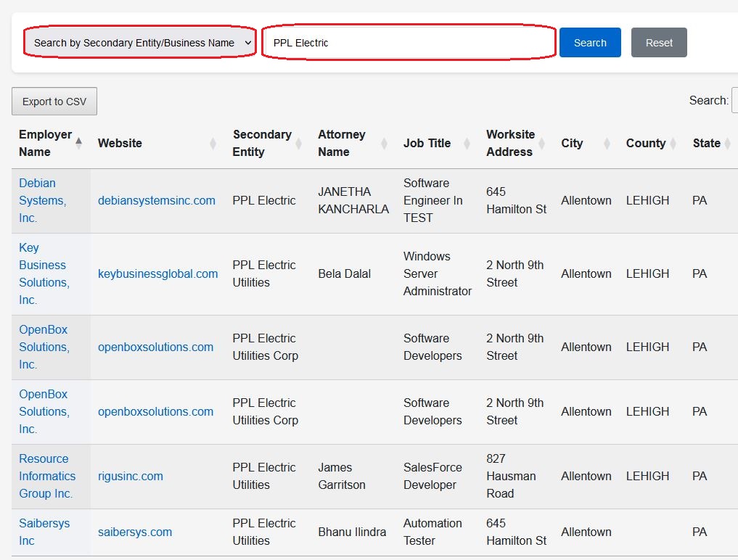Sort table by County column

click(652, 143)
